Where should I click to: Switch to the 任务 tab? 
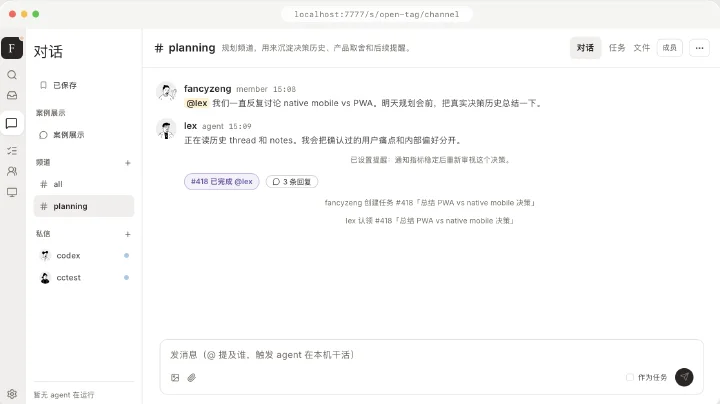tap(617, 48)
